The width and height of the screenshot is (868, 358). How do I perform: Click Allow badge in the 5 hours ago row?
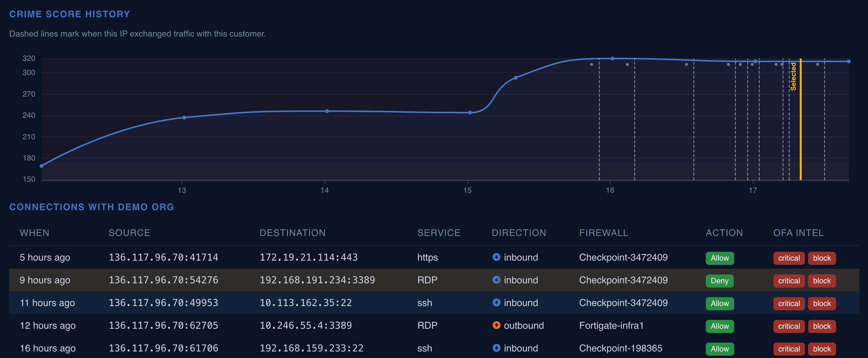(x=720, y=258)
